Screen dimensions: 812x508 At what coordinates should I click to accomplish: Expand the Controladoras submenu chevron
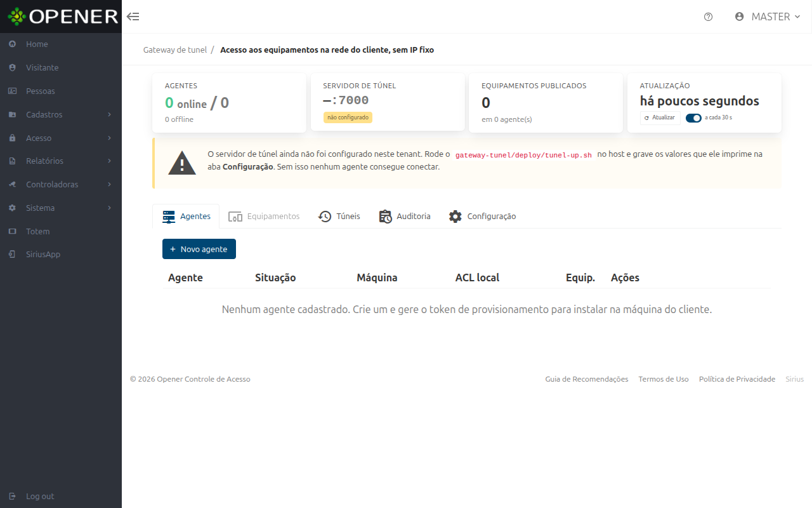click(109, 184)
